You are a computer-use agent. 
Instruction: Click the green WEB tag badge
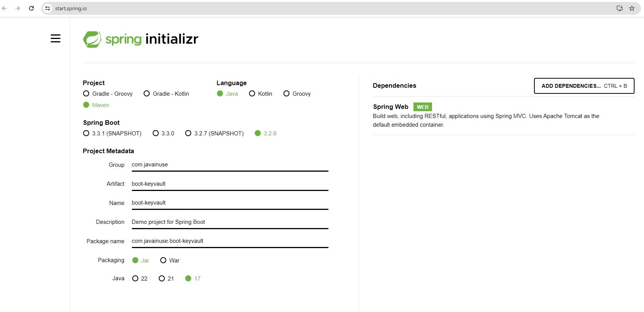423,107
